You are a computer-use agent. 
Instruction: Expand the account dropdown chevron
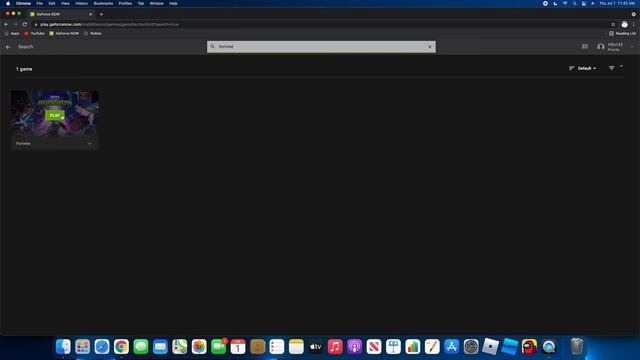click(x=632, y=47)
